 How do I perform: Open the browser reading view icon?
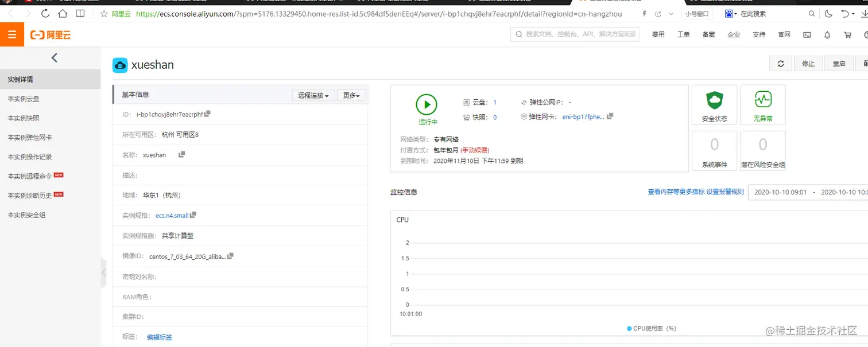tap(80, 13)
